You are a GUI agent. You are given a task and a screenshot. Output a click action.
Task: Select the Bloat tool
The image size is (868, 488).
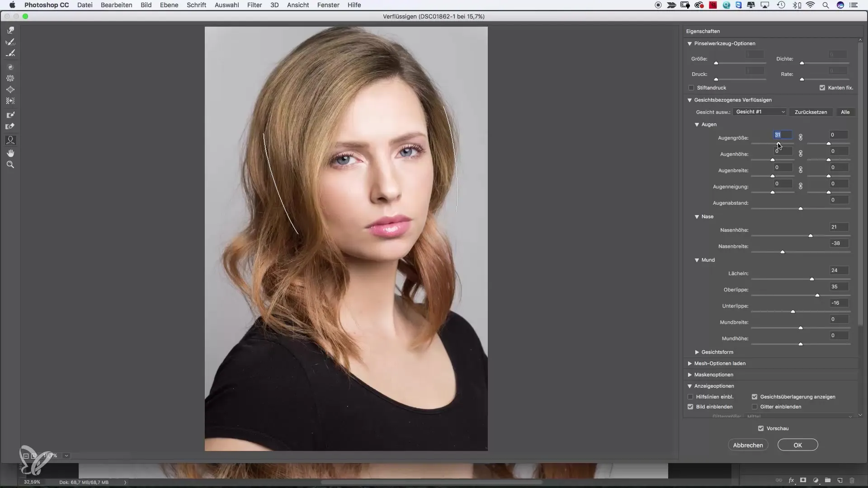click(x=10, y=89)
